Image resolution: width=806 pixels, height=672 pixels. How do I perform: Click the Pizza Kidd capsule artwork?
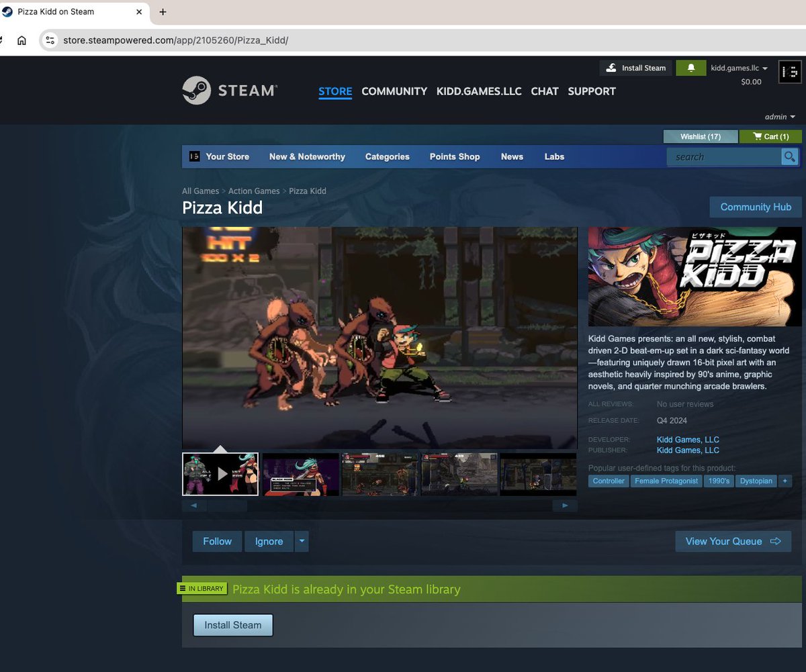pyautogui.click(x=695, y=277)
